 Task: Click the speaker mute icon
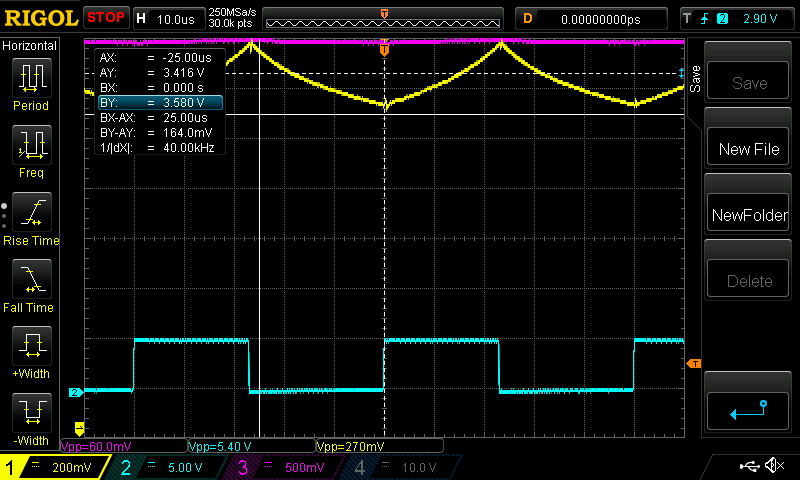[773, 466]
